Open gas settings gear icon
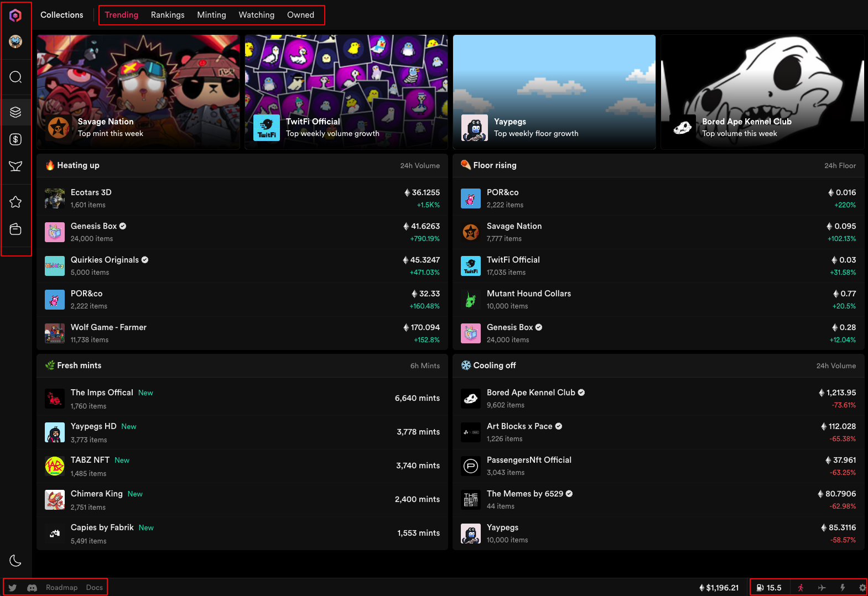This screenshot has width=868, height=596. pos(862,588)
